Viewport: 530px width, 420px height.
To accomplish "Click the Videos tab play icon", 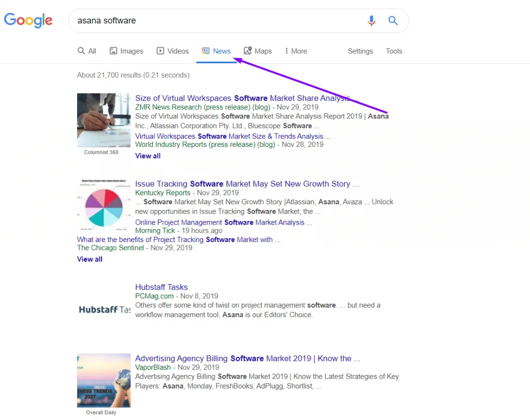I will (160, 51).
